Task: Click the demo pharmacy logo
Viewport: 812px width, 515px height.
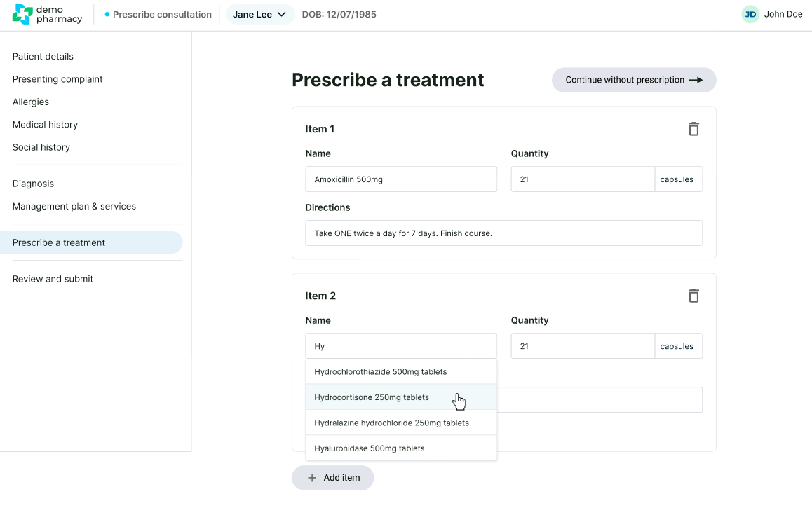Action: [47, 15]
